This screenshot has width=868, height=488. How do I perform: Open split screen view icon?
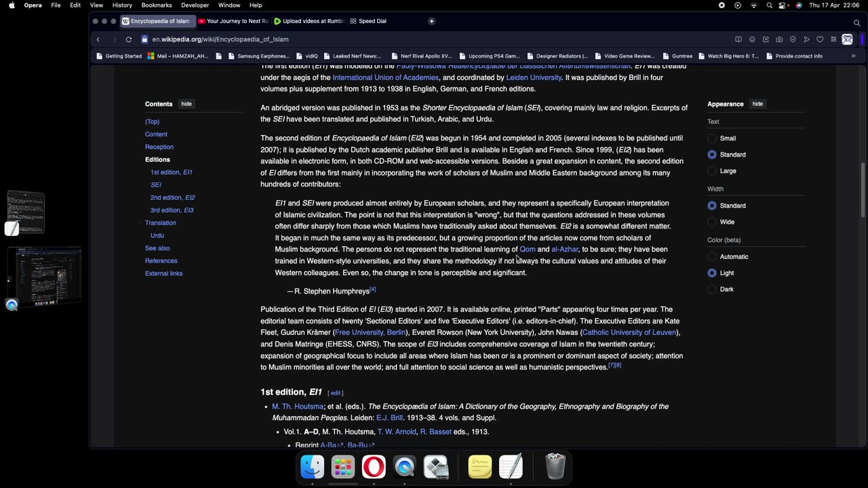[x=738, y=39]
